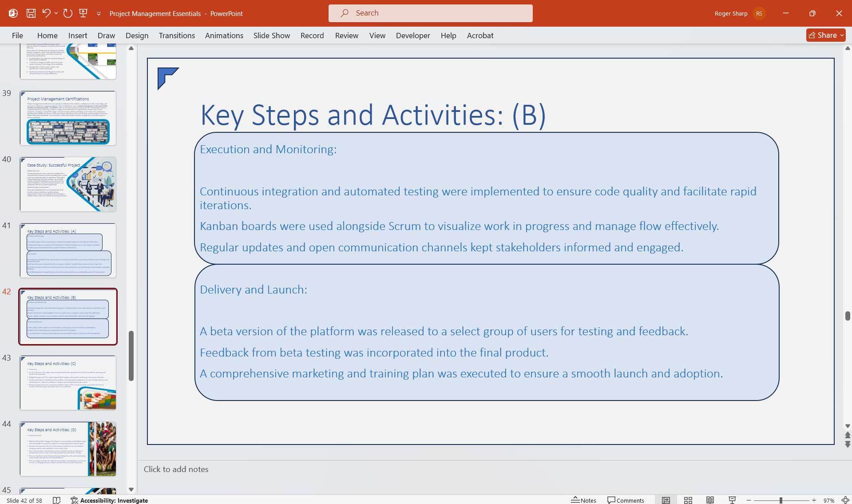This screenshot has width=852, height=504.
Task: Undo the last action
Action: point(46,13)
